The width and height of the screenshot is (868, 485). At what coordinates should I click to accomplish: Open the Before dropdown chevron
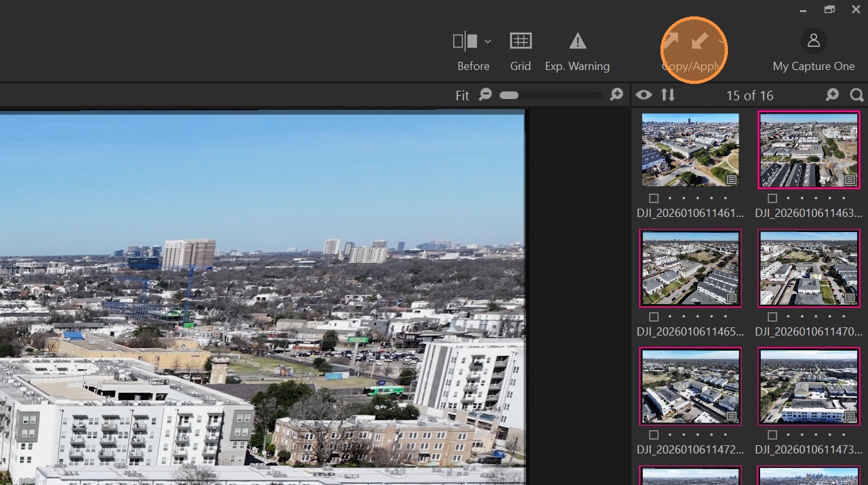(488, 42)
